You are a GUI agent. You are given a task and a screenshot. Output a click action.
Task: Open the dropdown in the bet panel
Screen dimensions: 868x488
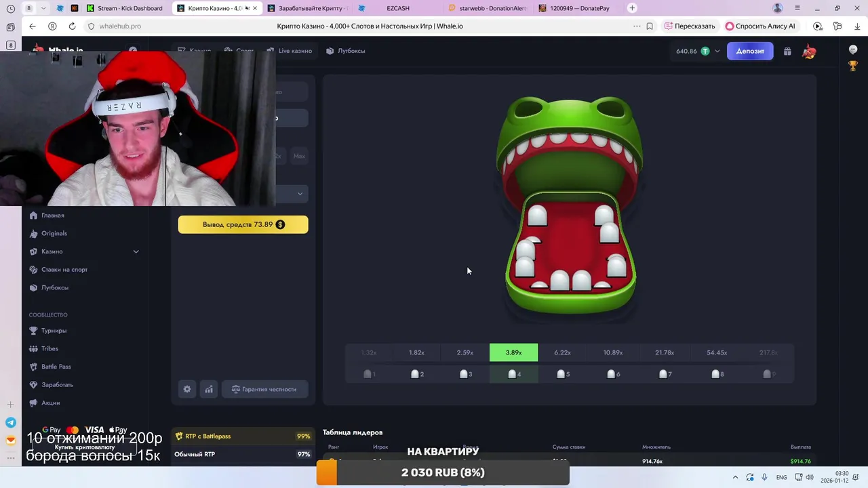point(300,194)
